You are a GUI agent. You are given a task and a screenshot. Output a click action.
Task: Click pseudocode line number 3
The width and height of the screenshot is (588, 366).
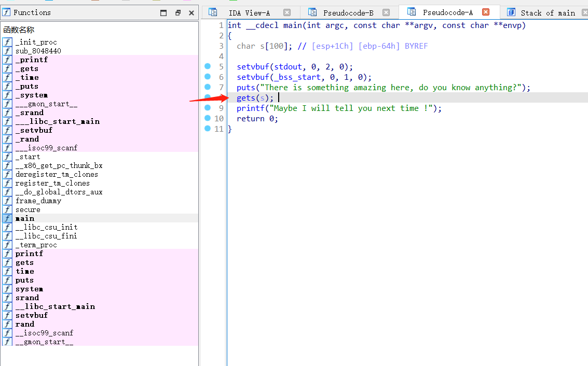pos(221,46)
